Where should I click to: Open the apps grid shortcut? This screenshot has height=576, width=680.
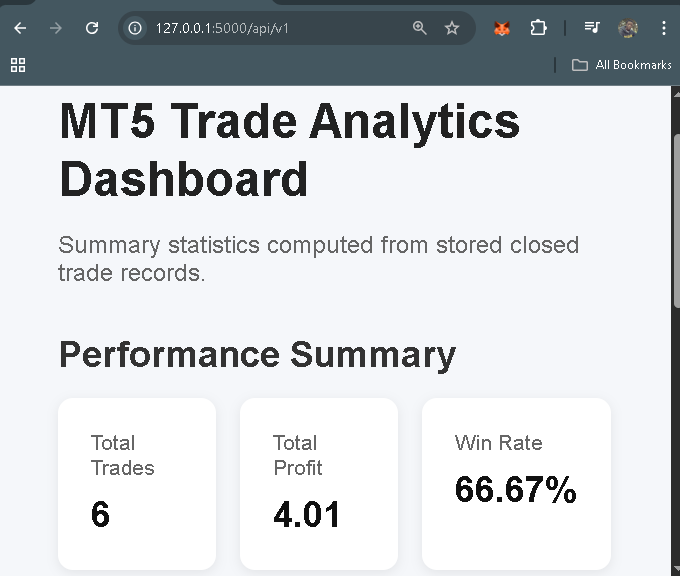click(18, 65)
